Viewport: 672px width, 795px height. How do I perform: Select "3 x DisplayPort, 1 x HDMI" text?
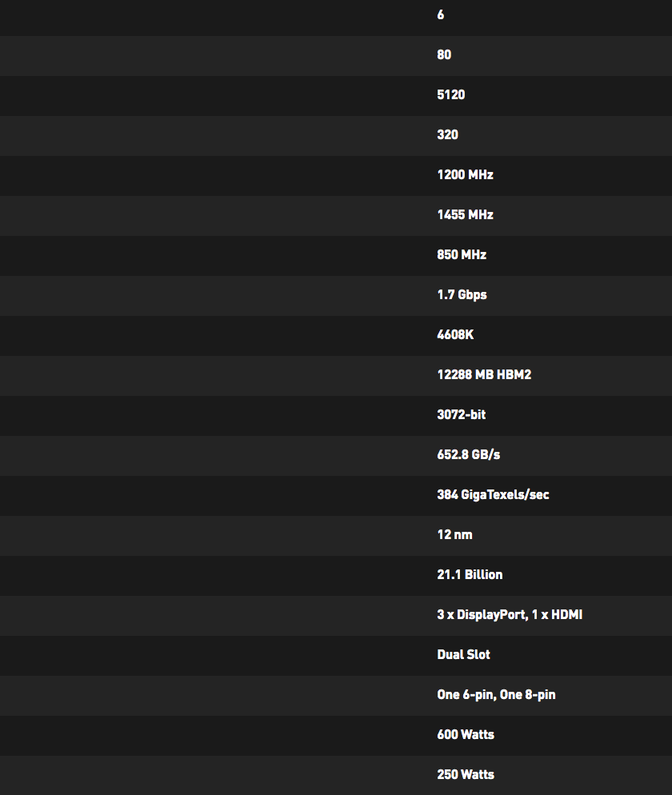tap(510, 615)
